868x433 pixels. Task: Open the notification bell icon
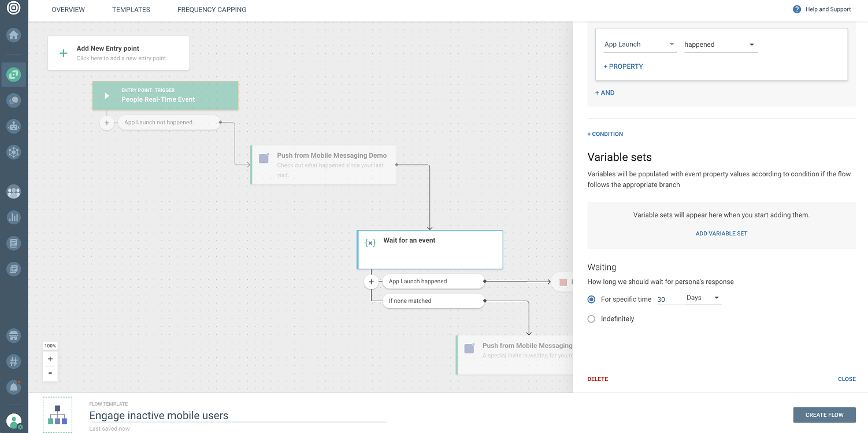[14, 387]
